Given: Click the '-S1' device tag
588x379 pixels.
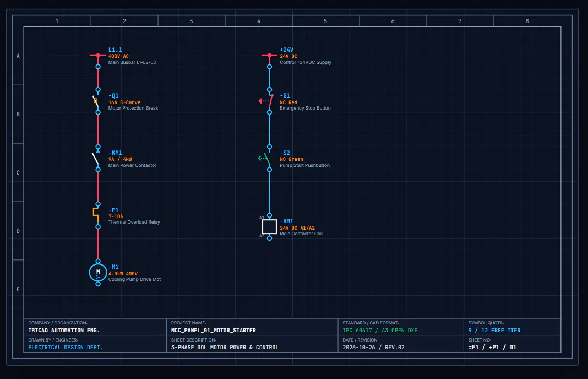Looking at the screenshot, I should 285,96.
